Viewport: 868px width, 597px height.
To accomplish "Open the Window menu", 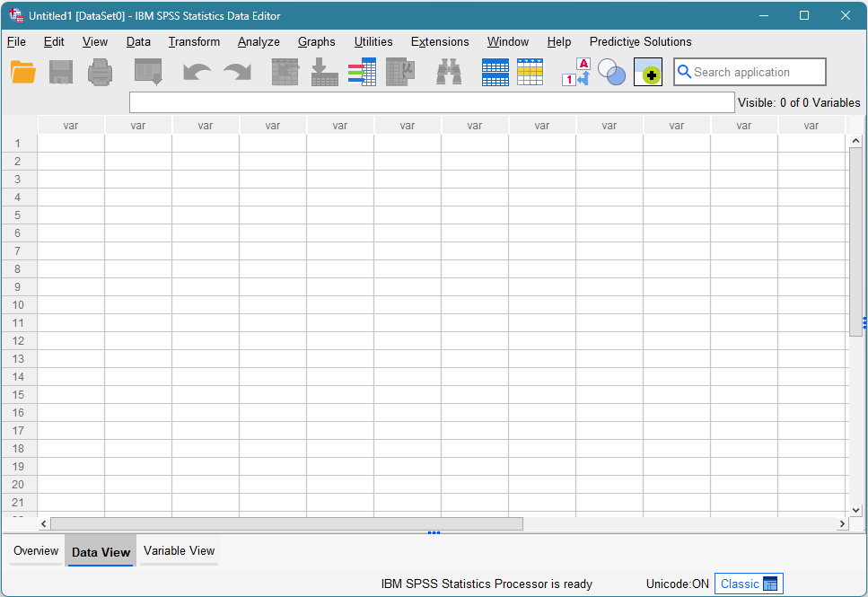I will pyautogui.click(x=508, y=41).
